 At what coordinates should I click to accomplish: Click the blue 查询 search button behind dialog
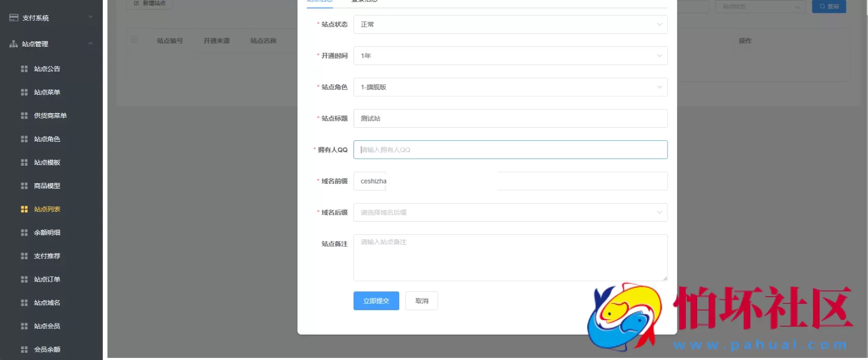(829, 6)
